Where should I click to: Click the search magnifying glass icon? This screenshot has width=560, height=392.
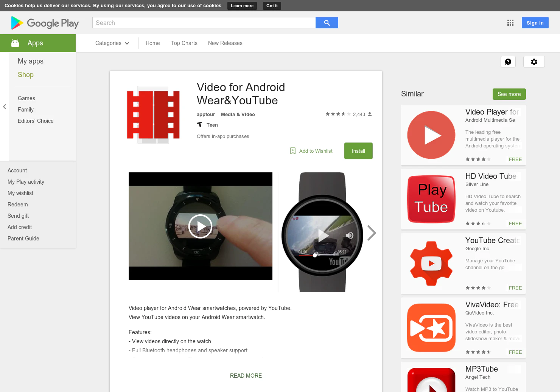pyautogui.click(x=326, y=23)
